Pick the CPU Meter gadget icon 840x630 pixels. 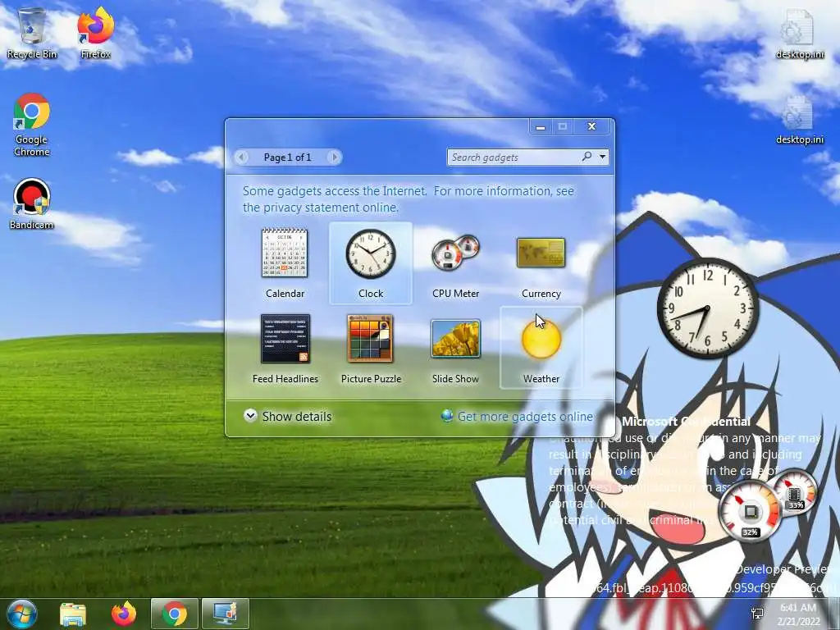(455, 253)
